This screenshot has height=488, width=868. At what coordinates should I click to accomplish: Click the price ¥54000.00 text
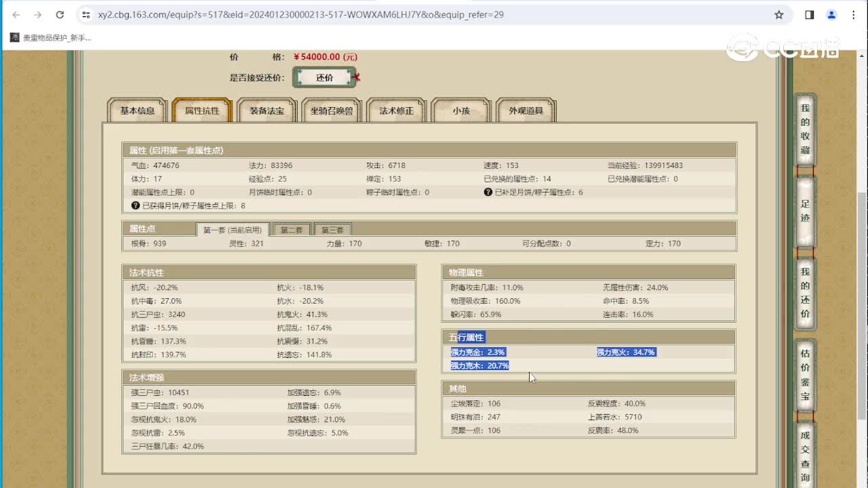tap(326, 57)
